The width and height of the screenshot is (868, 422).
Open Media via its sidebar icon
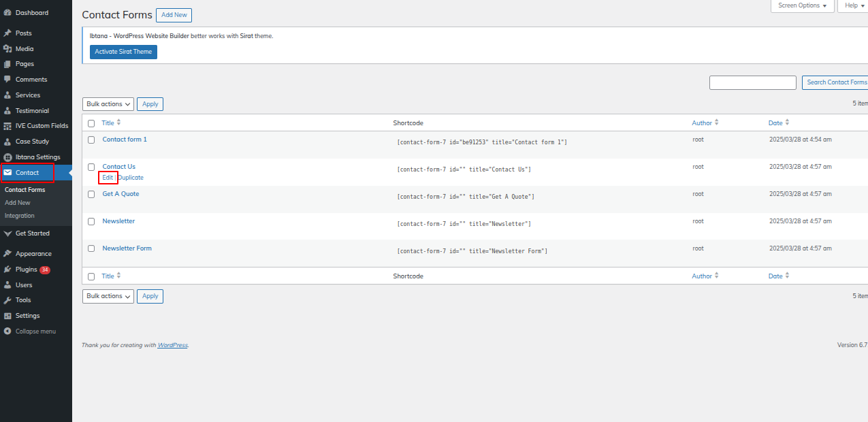pos(7,49)
